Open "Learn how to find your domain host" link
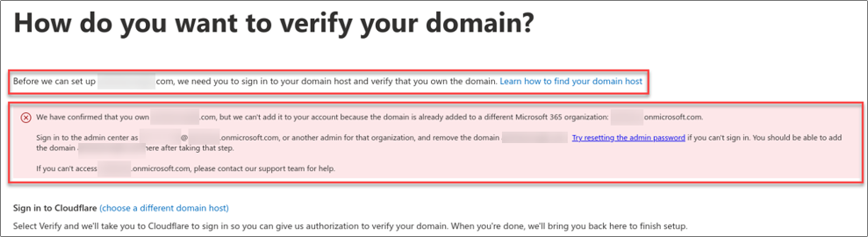Viewport: 868px width, 237px height. (x=571, y=81)
